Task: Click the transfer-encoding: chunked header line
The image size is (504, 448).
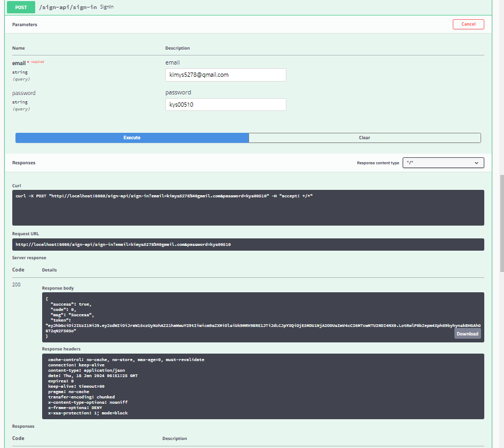Action: tap(81, 397)
